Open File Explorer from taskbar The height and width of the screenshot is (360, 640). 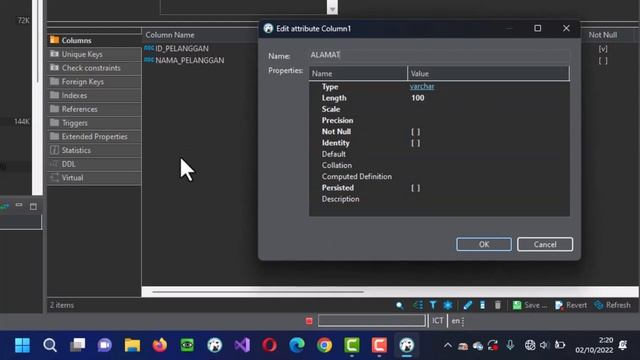132,345
